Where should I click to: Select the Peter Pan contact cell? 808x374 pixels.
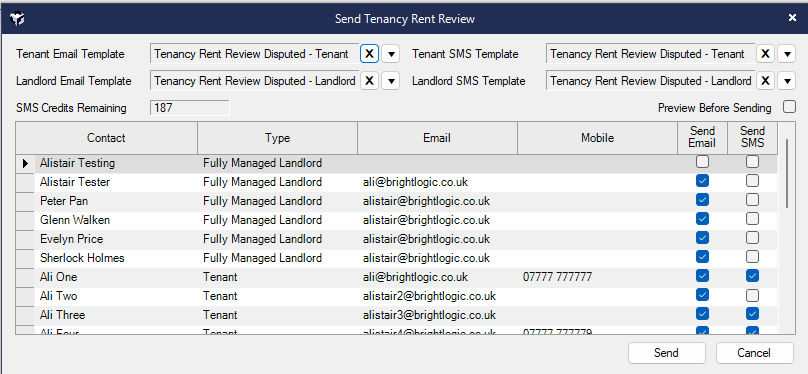[116, 201]
